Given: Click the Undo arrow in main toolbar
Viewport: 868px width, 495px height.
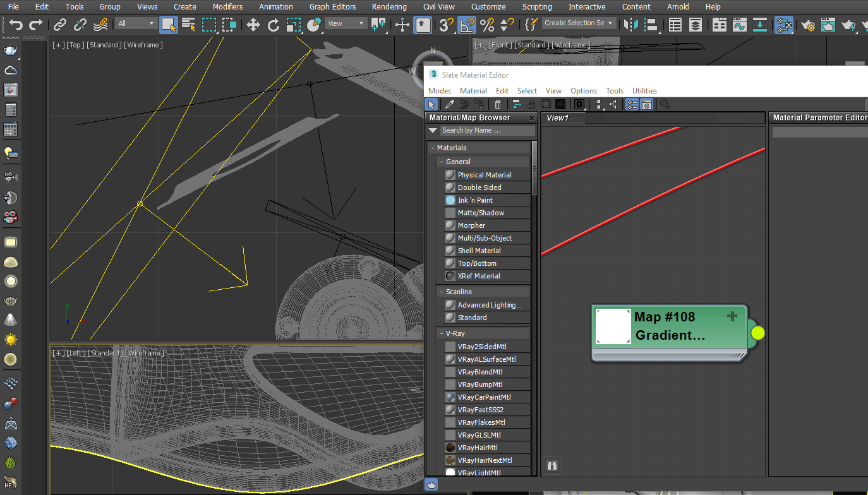Looking at the screenshot, I should [16, 25].
